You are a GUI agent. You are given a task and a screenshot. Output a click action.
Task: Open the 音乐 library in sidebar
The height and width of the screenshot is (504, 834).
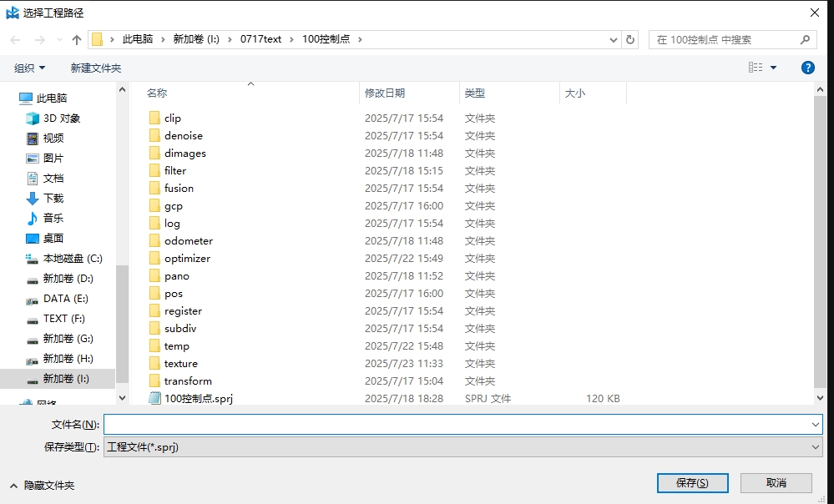pyautogui.click(x=53, y=219)
